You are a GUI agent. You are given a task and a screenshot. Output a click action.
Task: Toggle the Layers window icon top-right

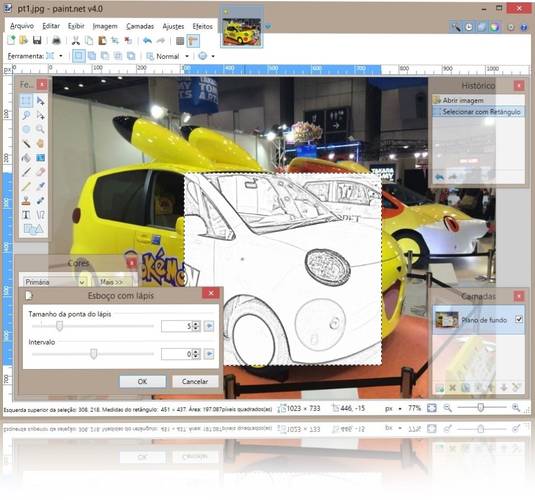[x=482, y=27]
